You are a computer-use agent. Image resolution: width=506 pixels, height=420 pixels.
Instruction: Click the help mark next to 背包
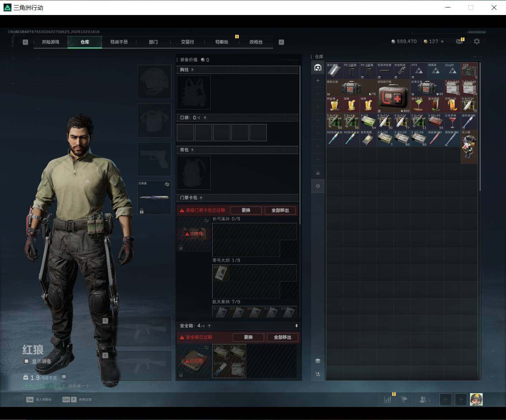tap(193, 150)
